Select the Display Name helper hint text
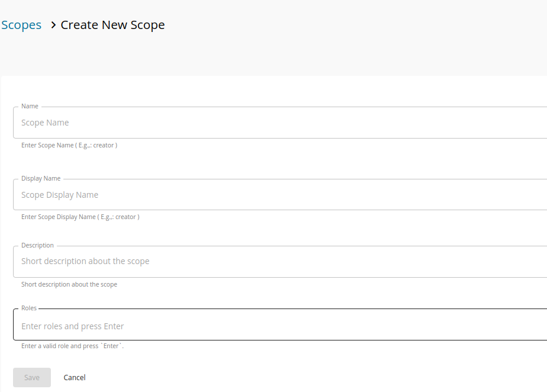 pyautogui.click(x=81, y=217)
